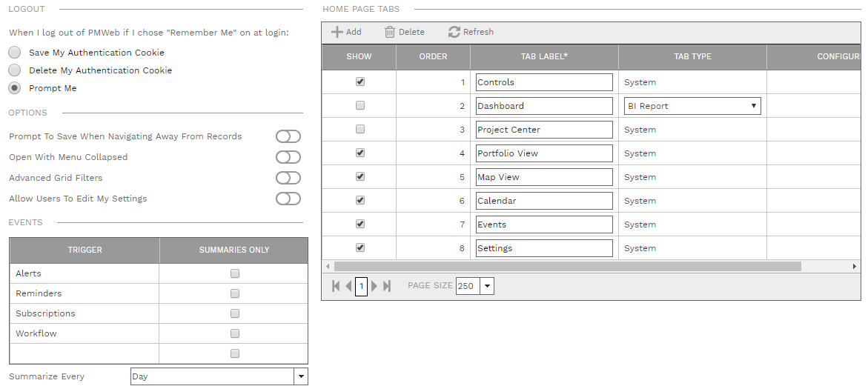Edit the Calendar tab label field
Image resolution: width=868 pixels, height=389 pixels.
tap(544, 201)
